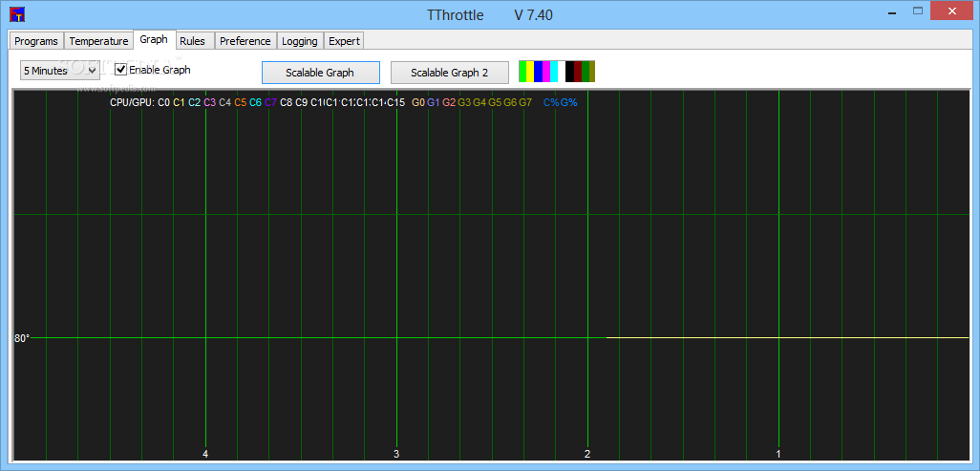Select the C2 legend label
Screen dimensions: 980x471
(194, 102)
